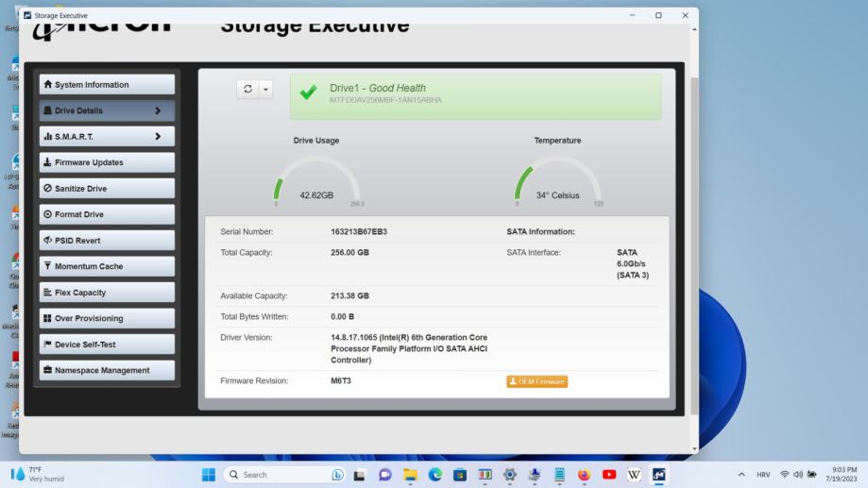Screen dimensions: 868x488
Task: Open the chat app on the taskbar
Action: point(385,475)
